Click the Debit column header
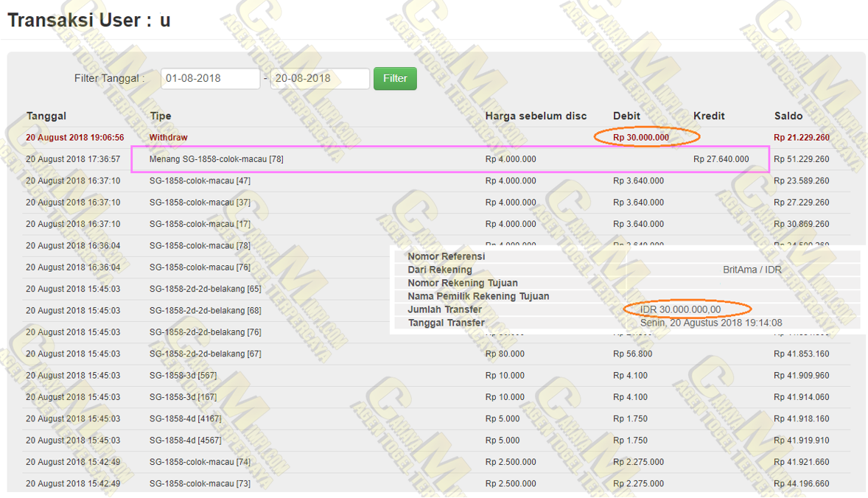Image resolution: width=868 pixels, height=498 pixels. [626, 116]
